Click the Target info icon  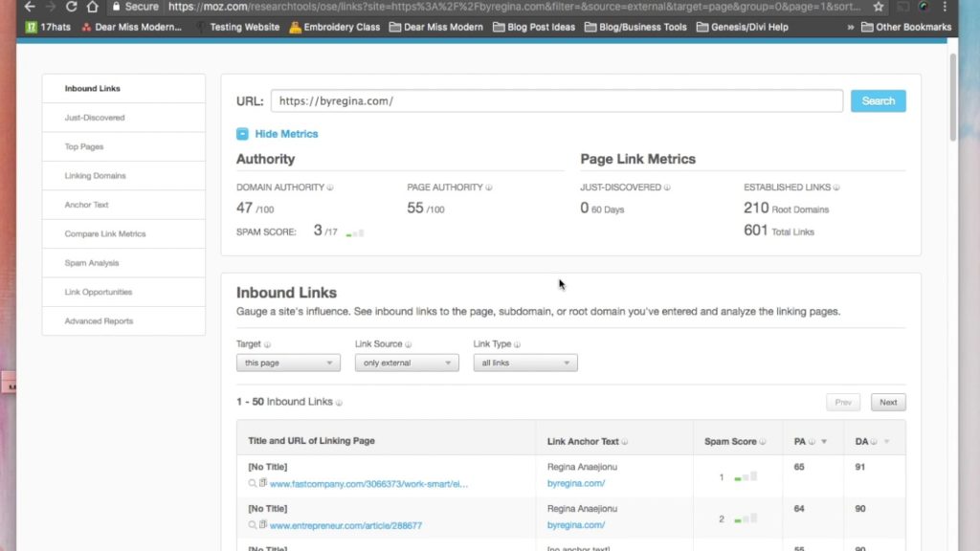point(268,344)
